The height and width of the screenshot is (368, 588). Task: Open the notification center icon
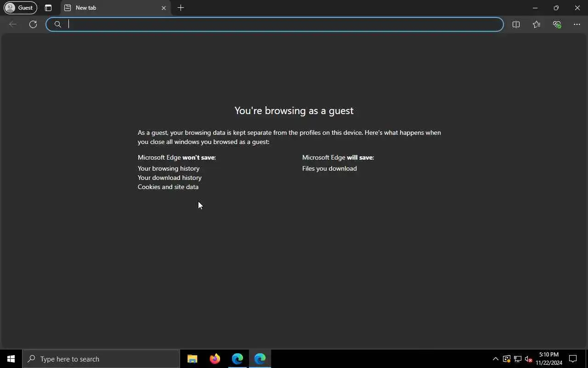pyautogui.click(x=573, y=359)
